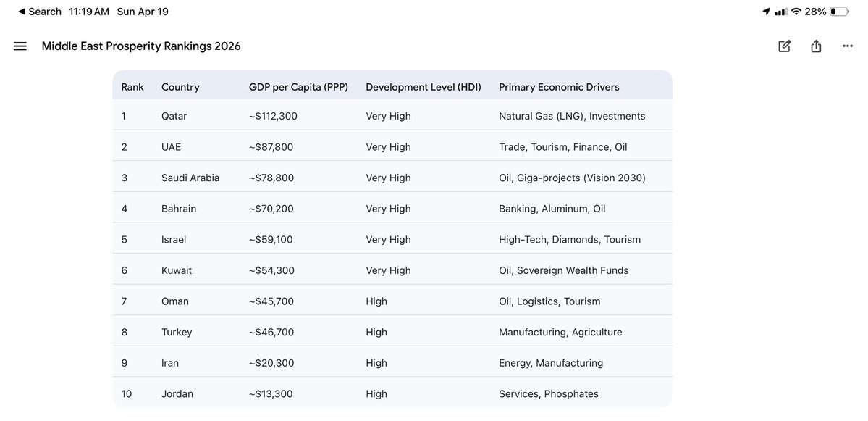Select Trade, Tourism, Finance, Oil cell

pos(563,147)
